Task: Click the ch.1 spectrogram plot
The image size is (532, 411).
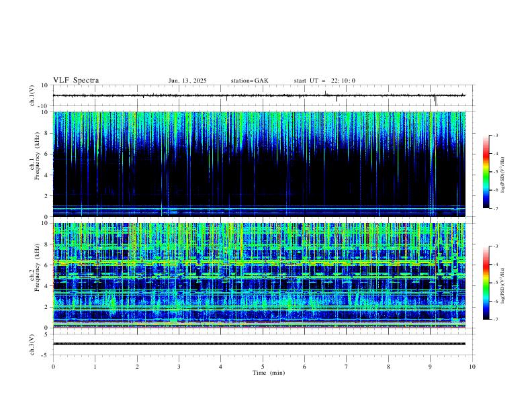Action: 259,164
